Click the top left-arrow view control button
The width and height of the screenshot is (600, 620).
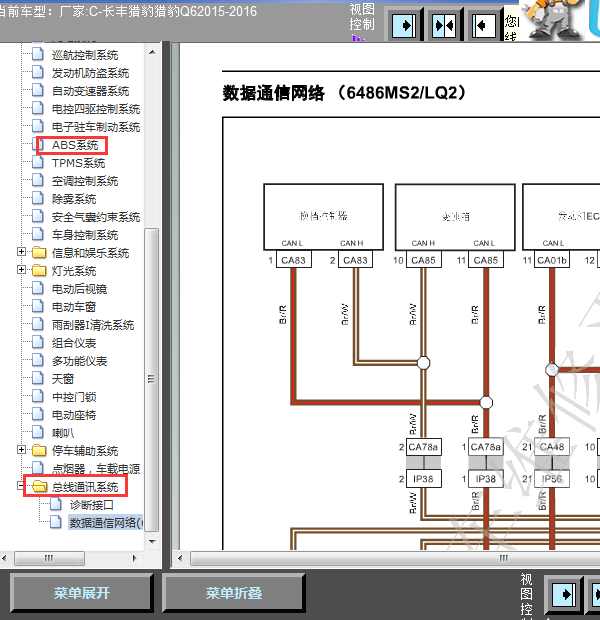[x=484, y=26]
